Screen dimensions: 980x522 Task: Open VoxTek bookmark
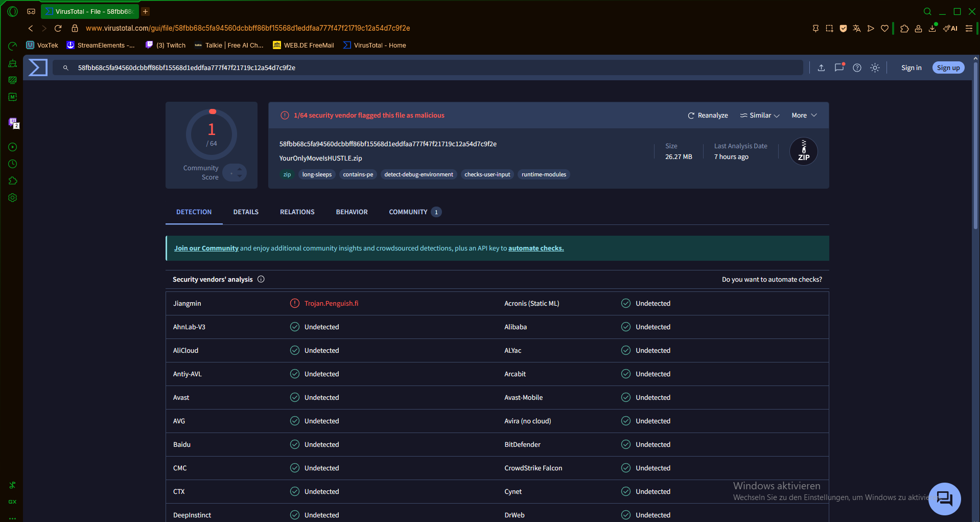42,46
